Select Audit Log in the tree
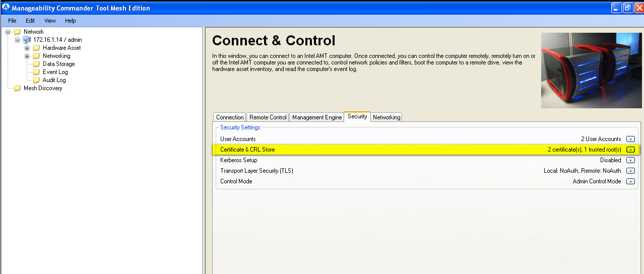This screenshot has width=644, height=274. point(54,80)
